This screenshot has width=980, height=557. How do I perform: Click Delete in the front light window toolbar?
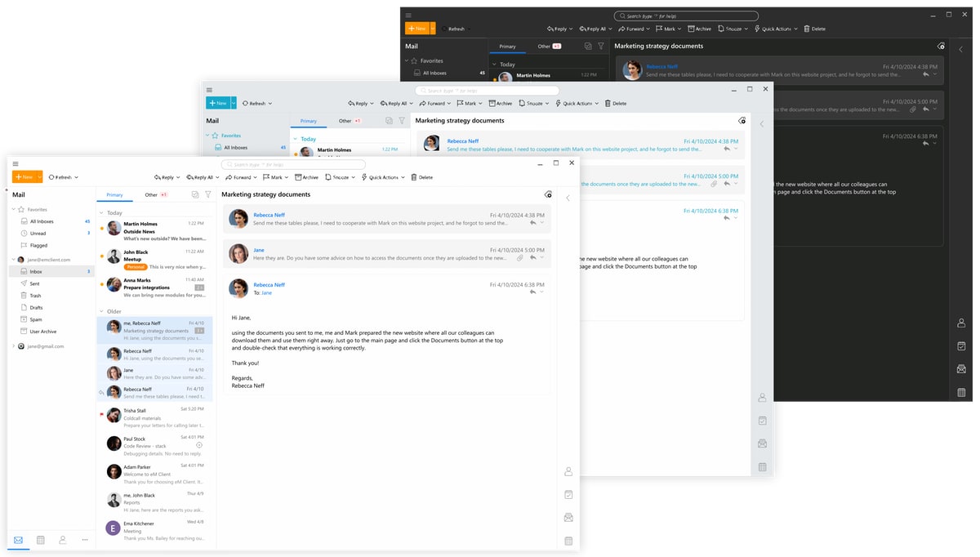[x=421, y=177]
